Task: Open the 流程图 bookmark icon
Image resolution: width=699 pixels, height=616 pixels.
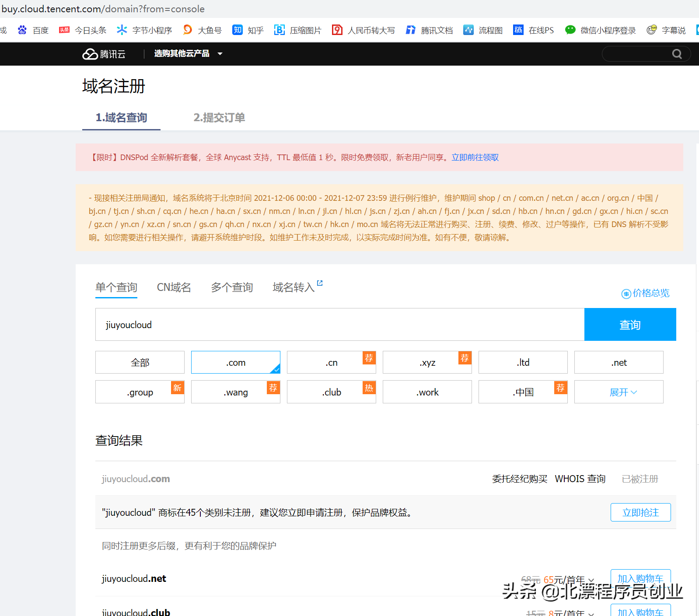Action: coord(468,30)
